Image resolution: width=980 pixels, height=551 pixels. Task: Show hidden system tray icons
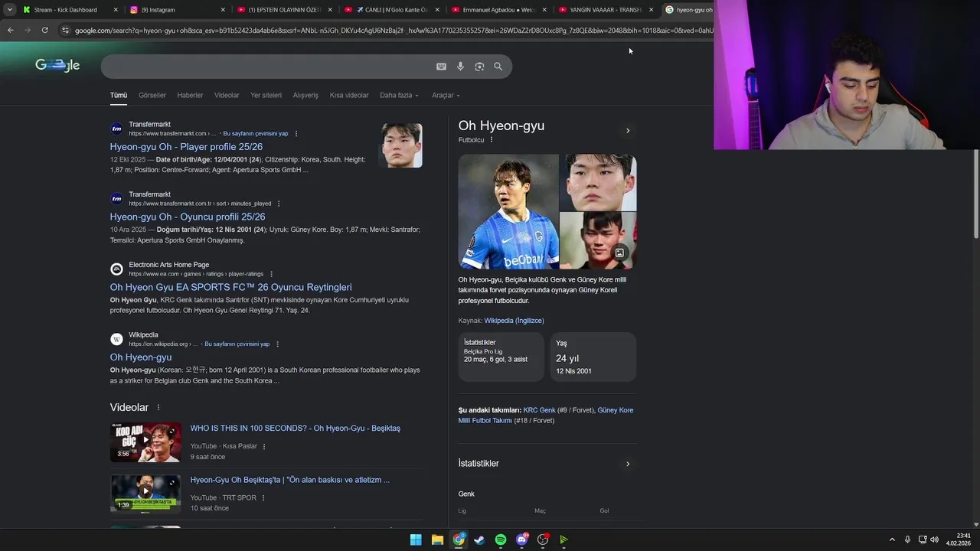[892, 540]
